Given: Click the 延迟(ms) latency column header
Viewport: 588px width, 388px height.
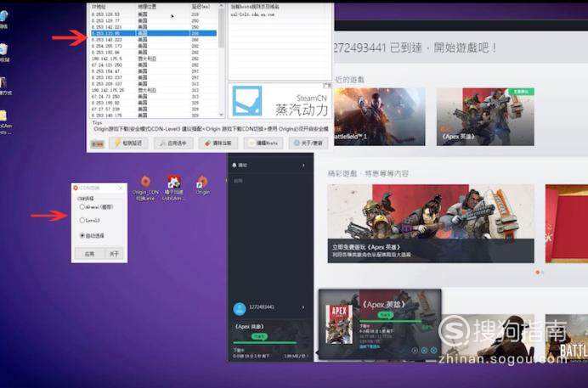Looking at the screenshot, I should coord(203,7).
